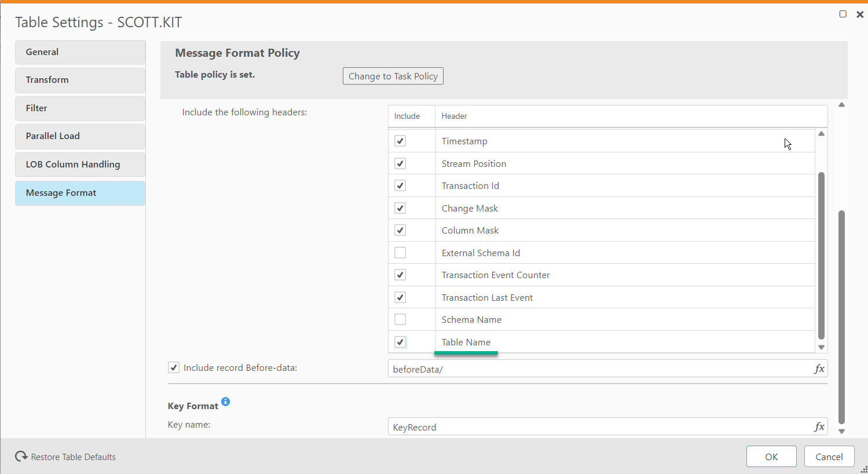
Task: Maximize the Table Settings dialog
Action: tap(843, 14)
